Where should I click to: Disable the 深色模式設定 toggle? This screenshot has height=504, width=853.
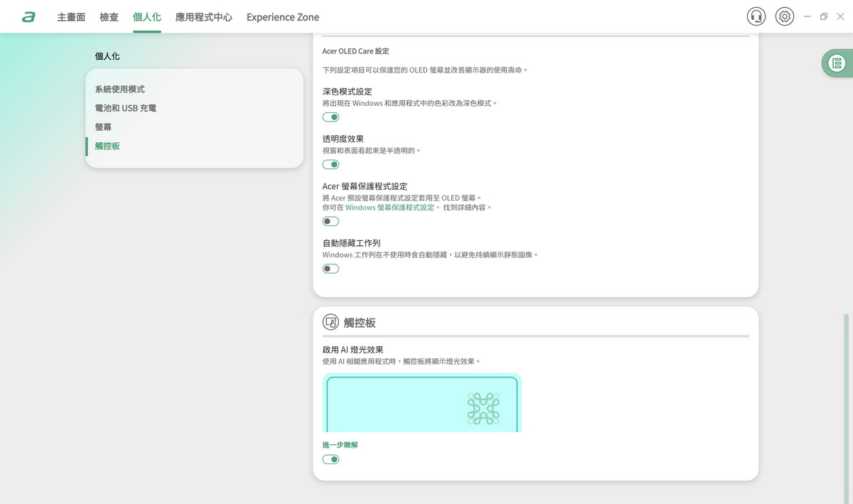click(x=331, y=117)
